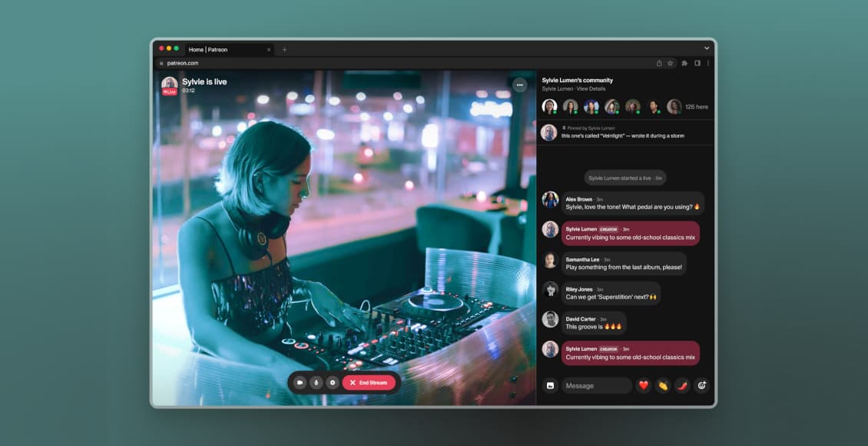Open stream settings gear button
This screenshot has height=446, width=868.
(x=332, y=382)
